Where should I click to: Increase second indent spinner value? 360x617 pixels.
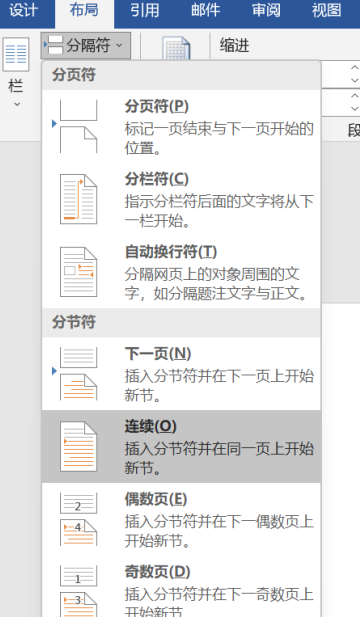pos(354,96)
